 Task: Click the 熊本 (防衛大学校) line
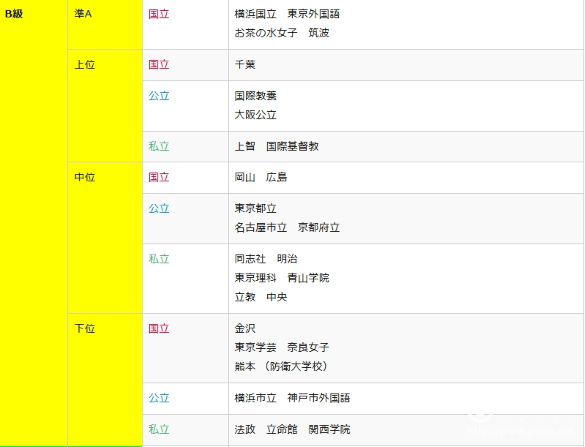click(x=281, y=366)
